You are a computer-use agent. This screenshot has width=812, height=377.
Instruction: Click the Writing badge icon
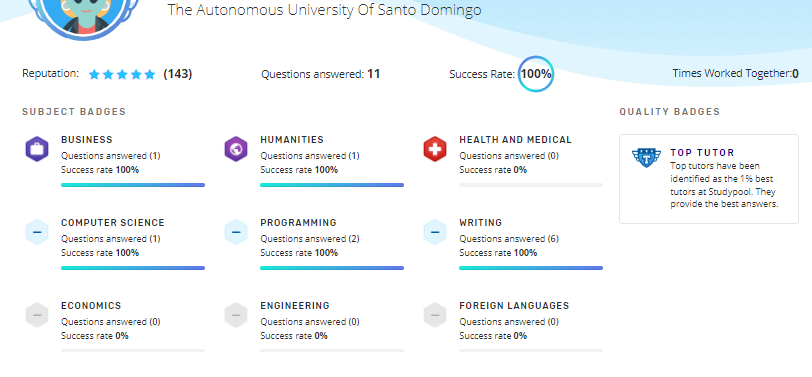click(435, 233)
